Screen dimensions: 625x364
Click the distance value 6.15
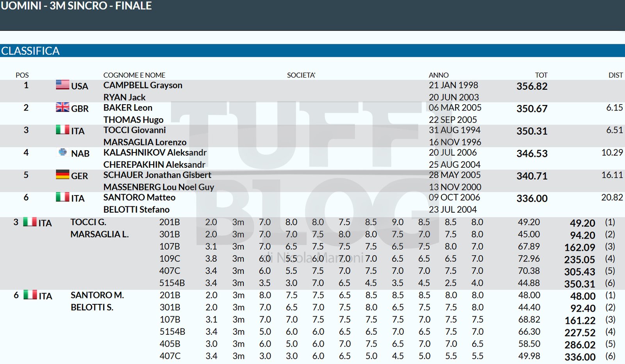pos(614,108)
